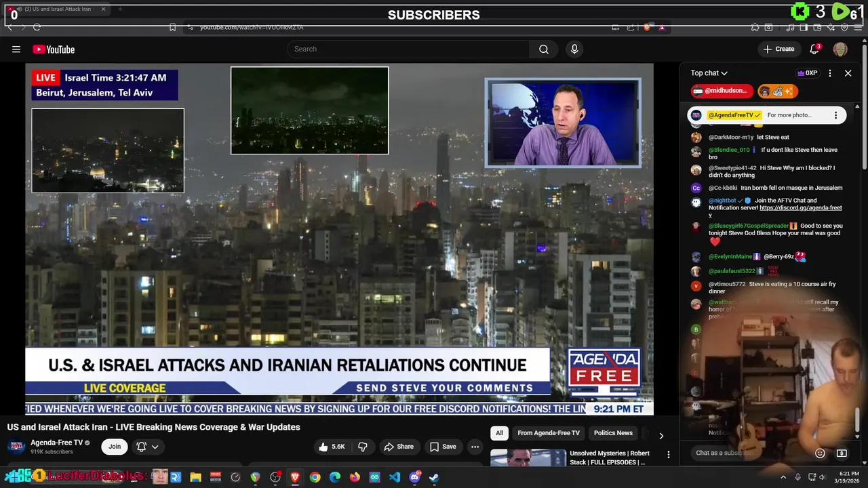Click the search magnifier button
This screenshot has height=488, width=868.
tap(543, 49)
